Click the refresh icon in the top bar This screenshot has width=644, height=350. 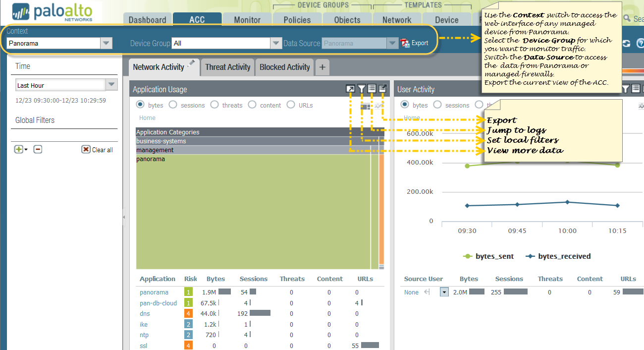click(x=627, y=44)
